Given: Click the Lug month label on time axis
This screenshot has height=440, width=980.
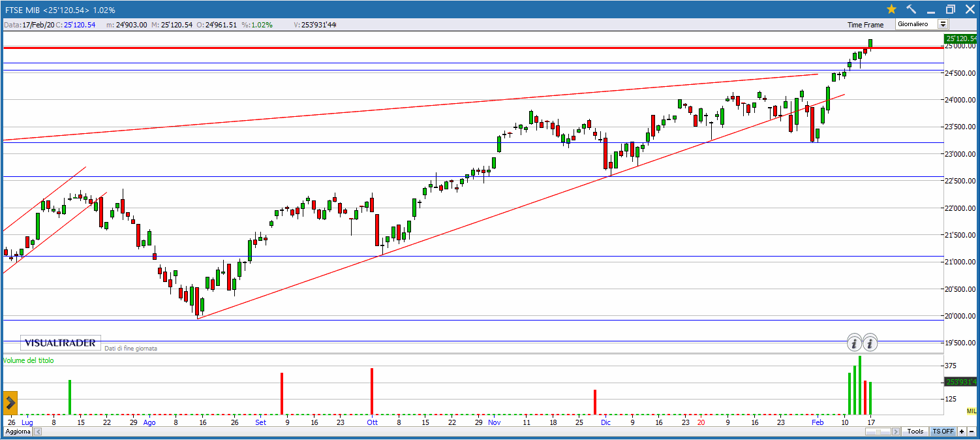Looking at the screenshot, I should pos(27,422).
